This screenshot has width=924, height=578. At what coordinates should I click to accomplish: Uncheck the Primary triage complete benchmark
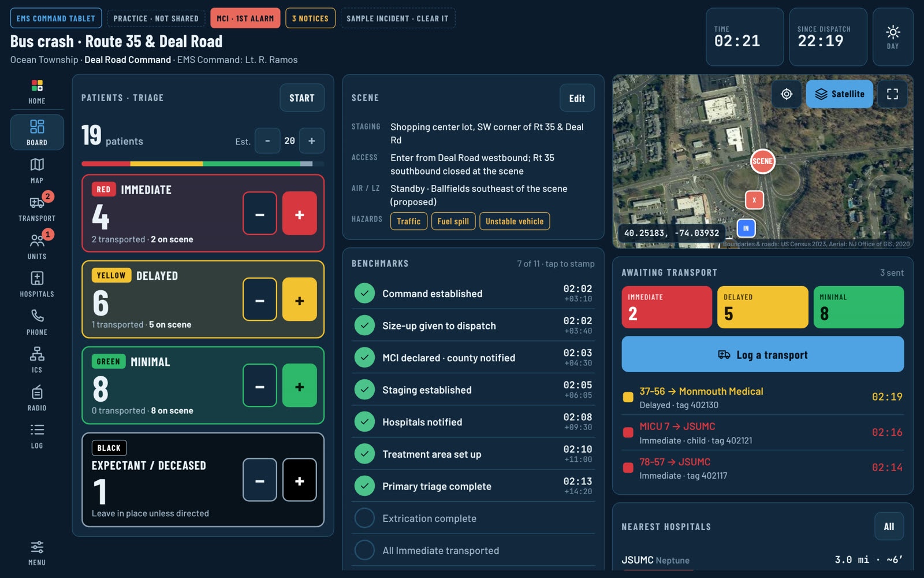(x=473, y=486)
